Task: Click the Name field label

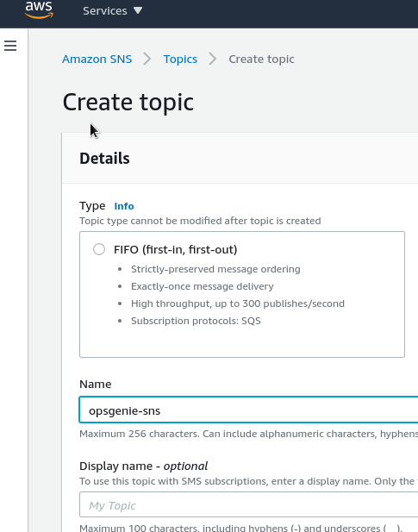Action: click(96, 384)
